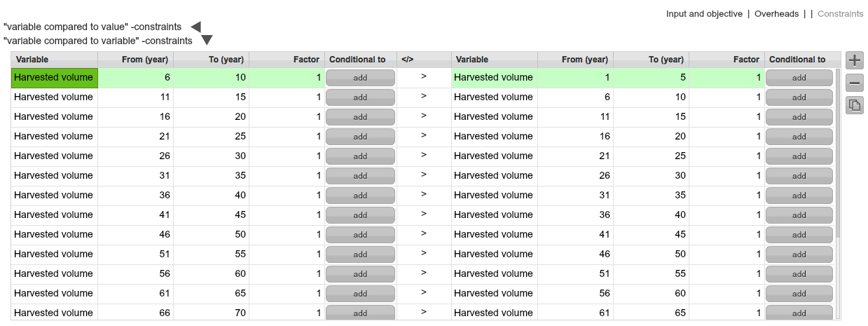
Task: Click right Variable column header
Action: pos(495,60)
